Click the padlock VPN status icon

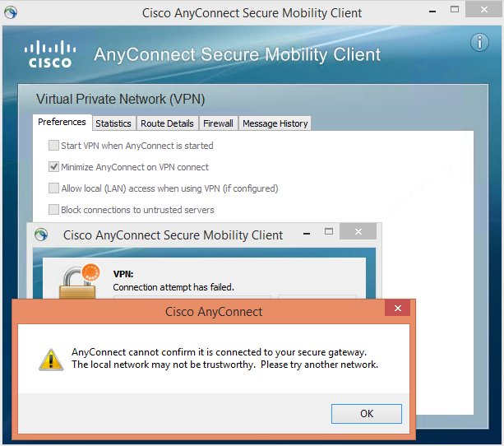(x=80, y=281)
